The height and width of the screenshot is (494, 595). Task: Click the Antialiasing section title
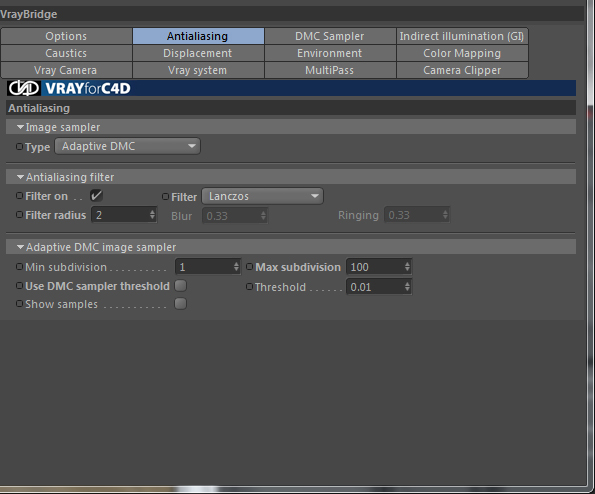pos(39,108)
